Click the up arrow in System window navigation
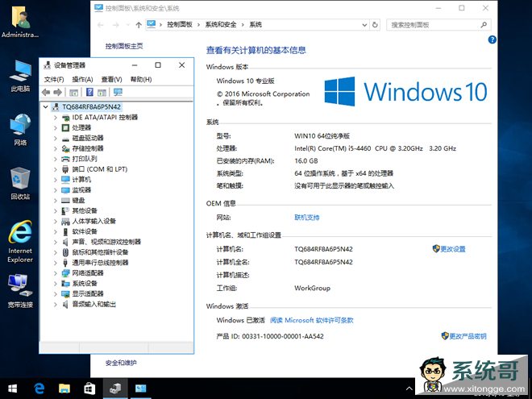Viewport: 532px width, 399px height. coord(139,25)
